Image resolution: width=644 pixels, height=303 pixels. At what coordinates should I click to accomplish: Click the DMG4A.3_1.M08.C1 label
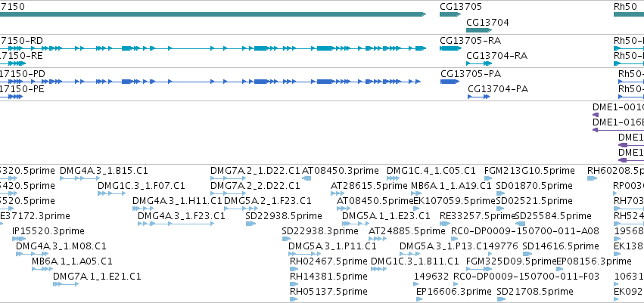click(61, 246)
